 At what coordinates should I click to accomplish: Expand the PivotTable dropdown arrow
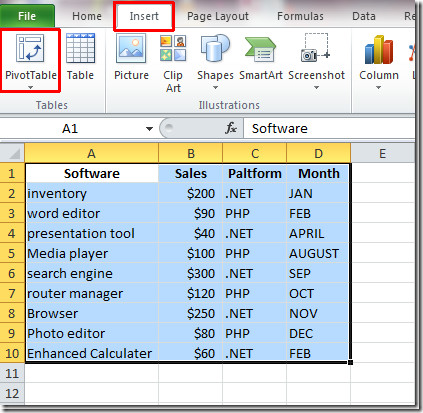tap(30, 87)
